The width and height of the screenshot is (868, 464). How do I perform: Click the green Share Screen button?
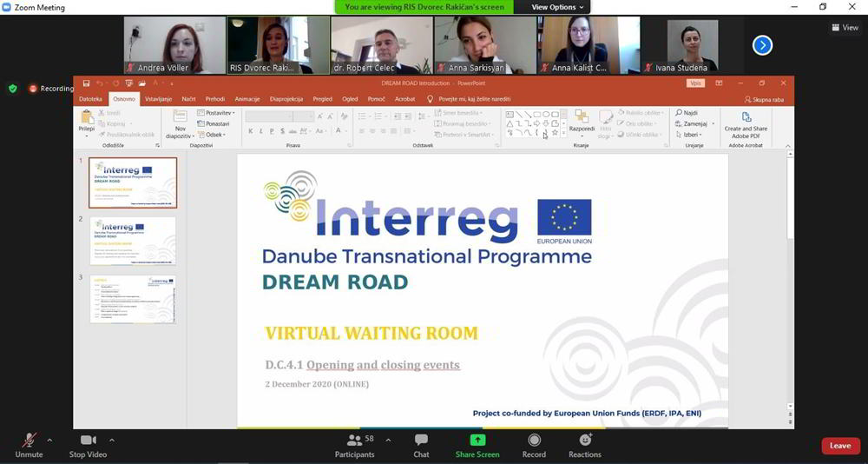[x=477, y=446]
